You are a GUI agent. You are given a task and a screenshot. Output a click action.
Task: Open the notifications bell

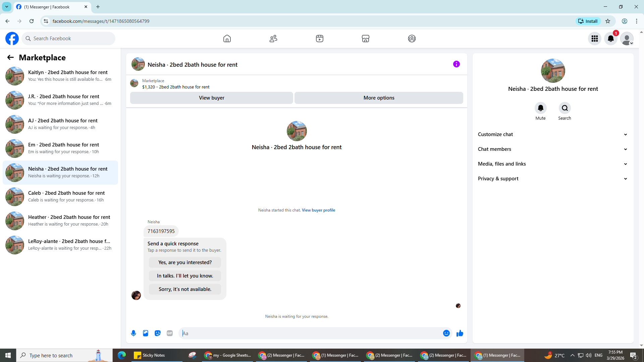coord(611,39)
